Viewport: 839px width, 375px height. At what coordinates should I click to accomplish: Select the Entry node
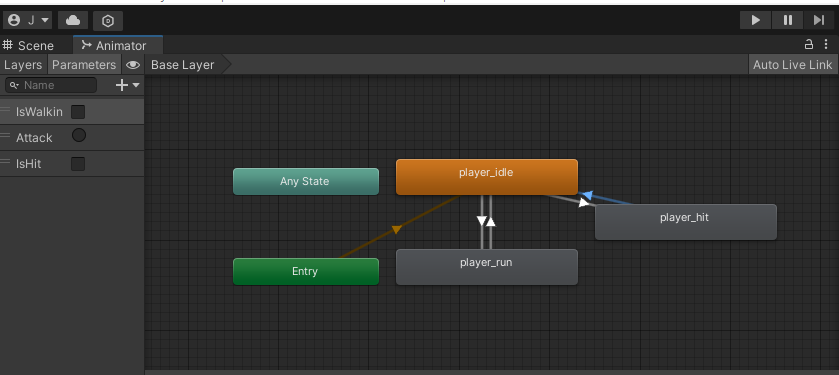coord(306,271)
